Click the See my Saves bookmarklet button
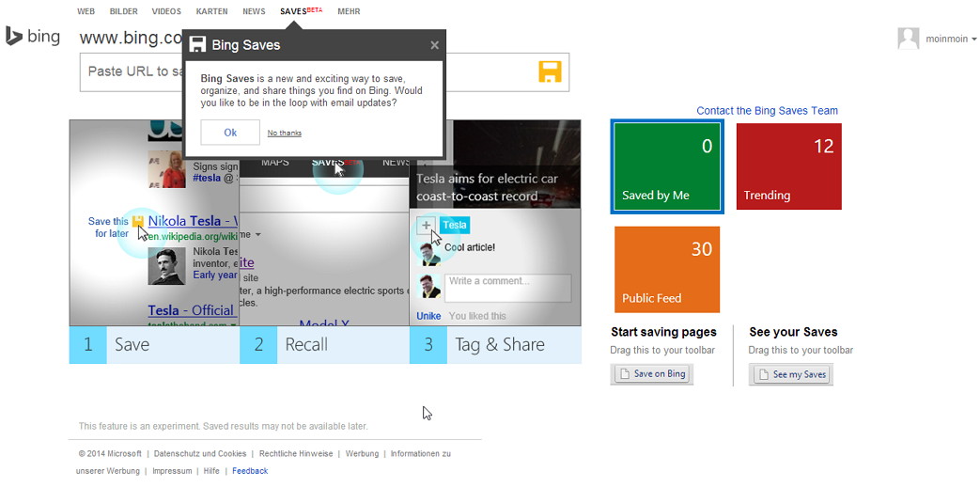 pyautogui.click(x=790, y=375)
